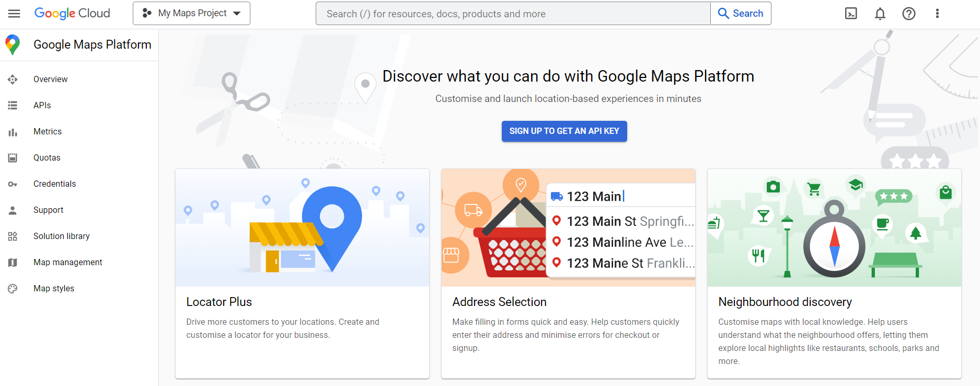The height and width of the screenshot is (386, 980).
Task: Click the Support person icon
Action: click(13, 210)
